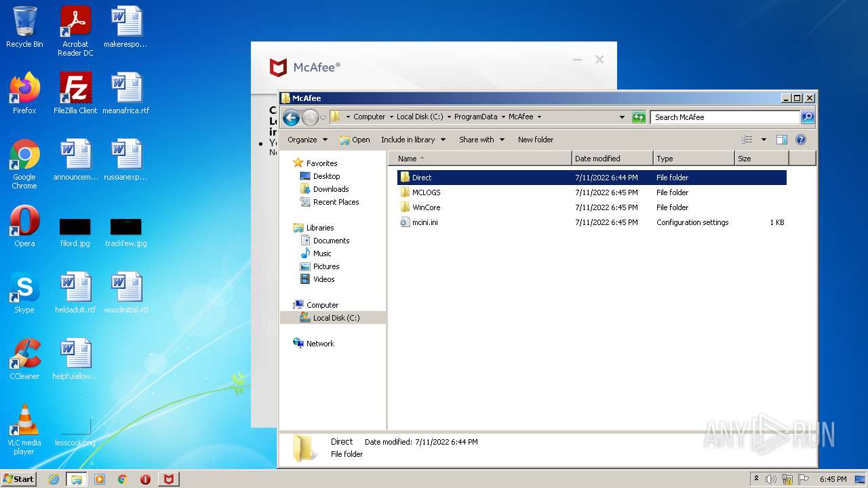This screenshot has width=868, height=488.
Task: Select CCleaner desktop shortcut
Action: (24, 359)
